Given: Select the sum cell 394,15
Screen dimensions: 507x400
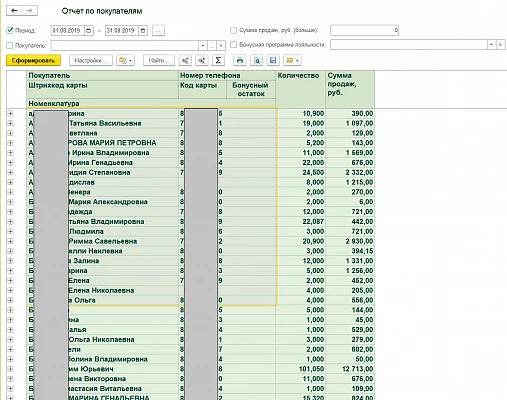Looking at the screenshot, I should pyautogui.click(x=350, y=251).
